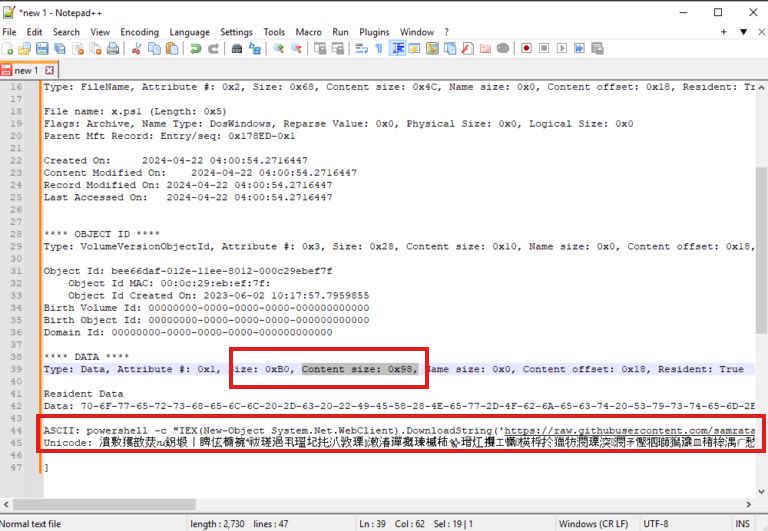Open the Plugins menu
Viewport: 768px width, 531px height.
click(374, 32)
